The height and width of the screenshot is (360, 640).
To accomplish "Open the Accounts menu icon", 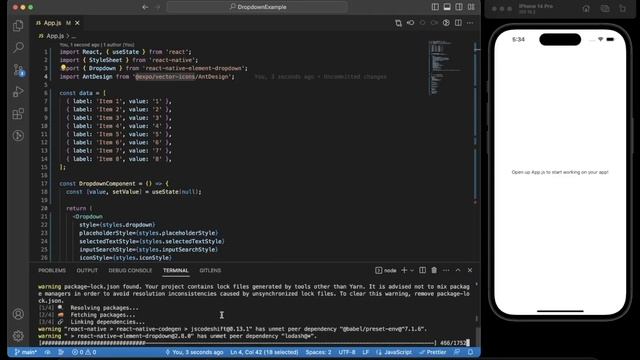I will (x=18, y=314).
